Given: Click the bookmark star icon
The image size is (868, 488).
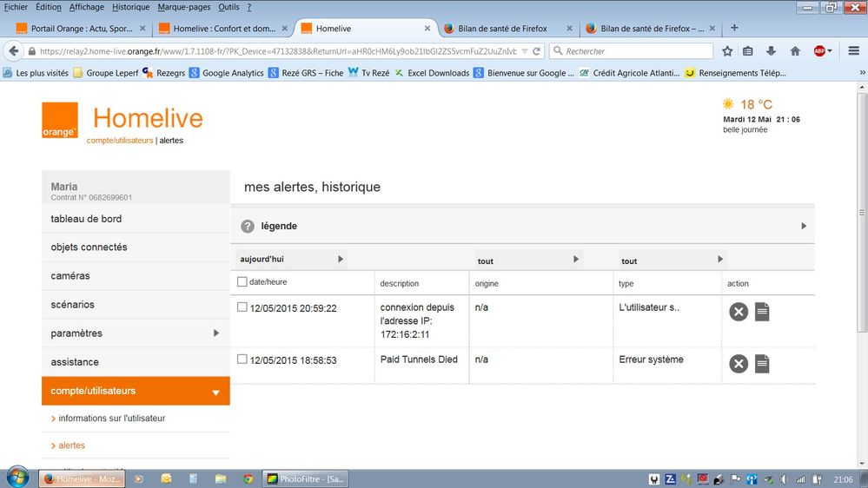Looking at the screenshot, I should [x=727, y=51].
